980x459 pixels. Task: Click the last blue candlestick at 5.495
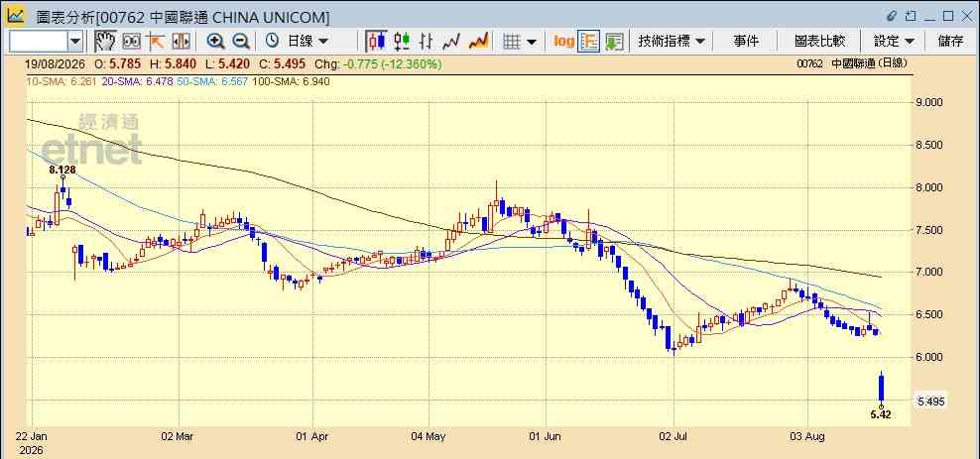[x=881, y=388]
